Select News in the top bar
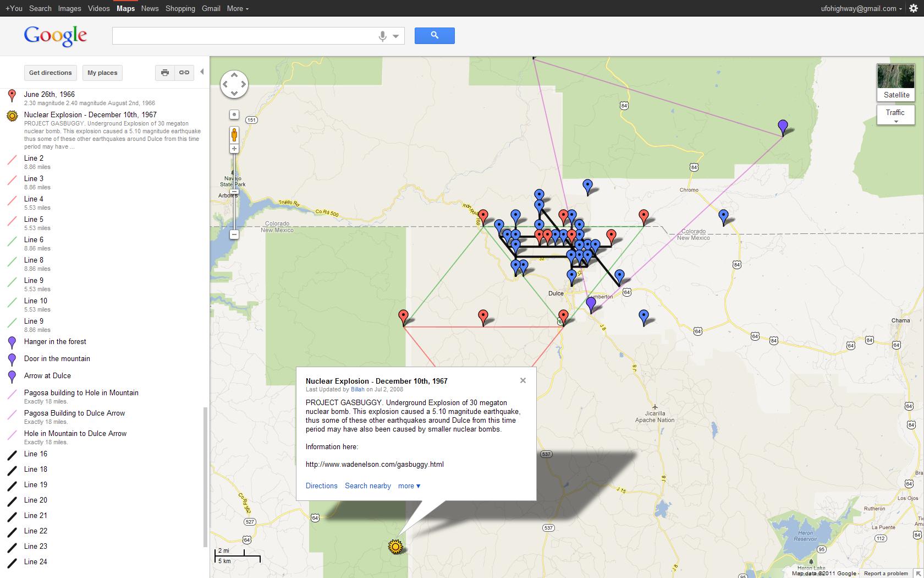Screen dimensions: 924x578 150,8
